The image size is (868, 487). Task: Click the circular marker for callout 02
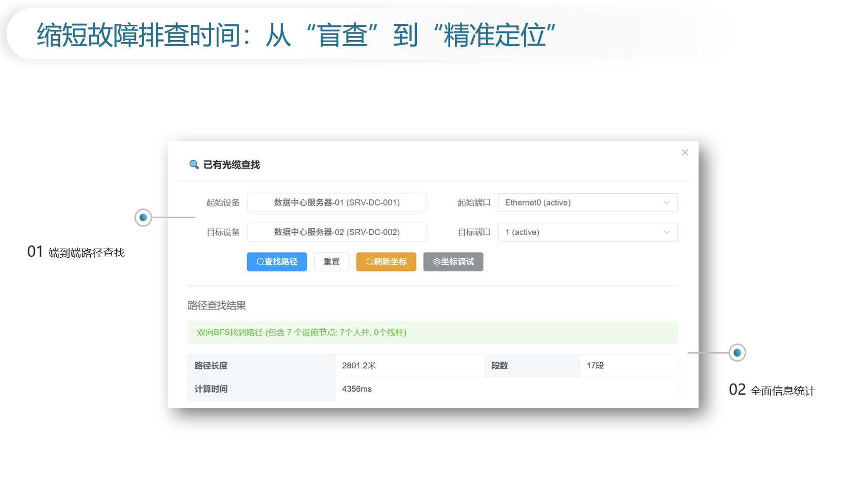coord(737,353)
